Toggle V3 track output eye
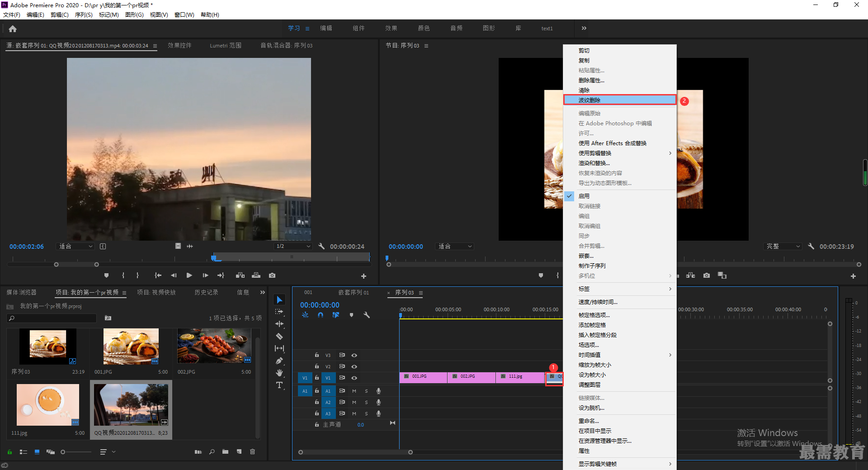 coord(354,355)
